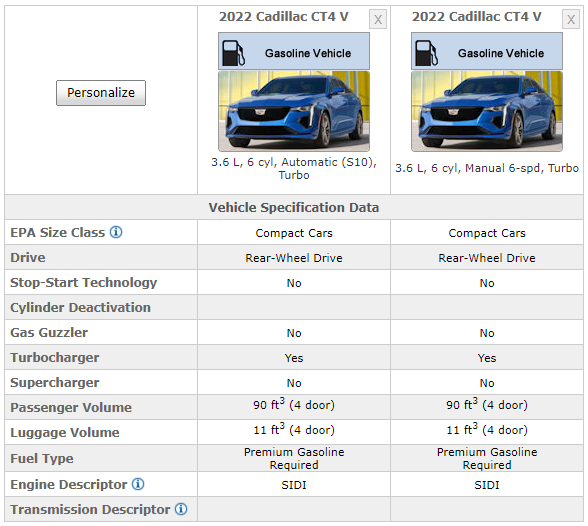Click the Transmission Descriptor row label

(x=90, y=510)
